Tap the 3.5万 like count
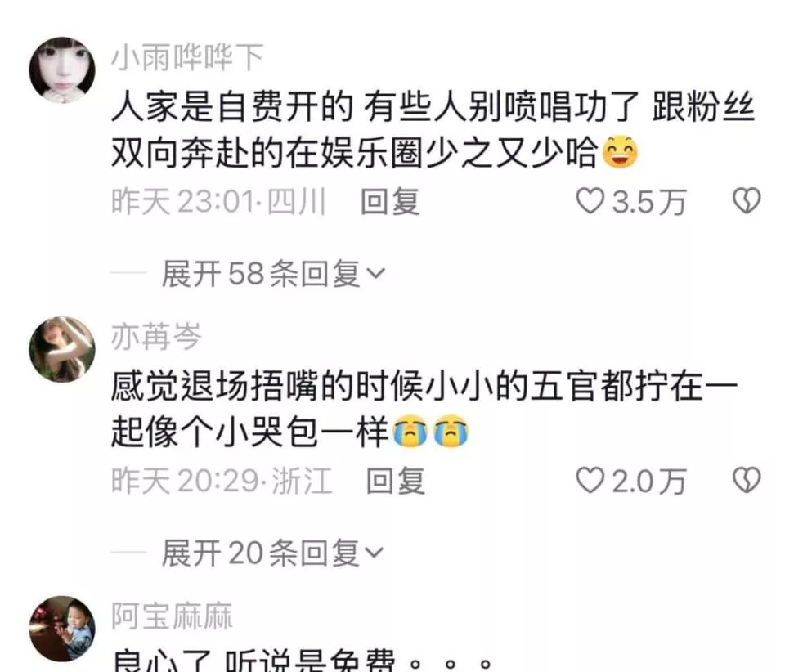 pyautogui.click(x=648, y=202)
